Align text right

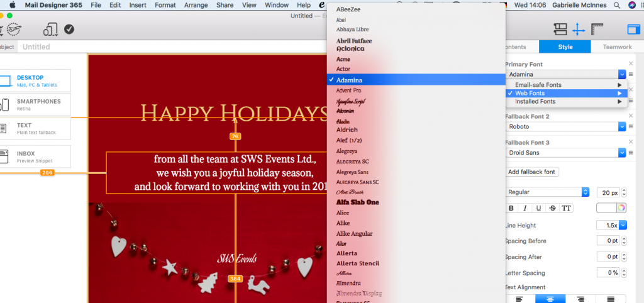580,299
